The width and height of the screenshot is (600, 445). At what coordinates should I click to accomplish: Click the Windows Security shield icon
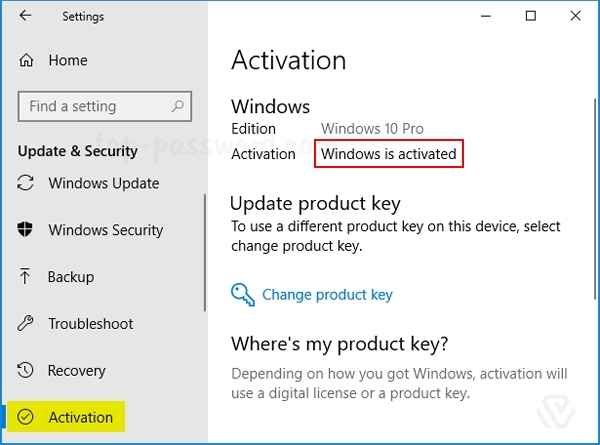pyautogui.click(x=27, y=230)
